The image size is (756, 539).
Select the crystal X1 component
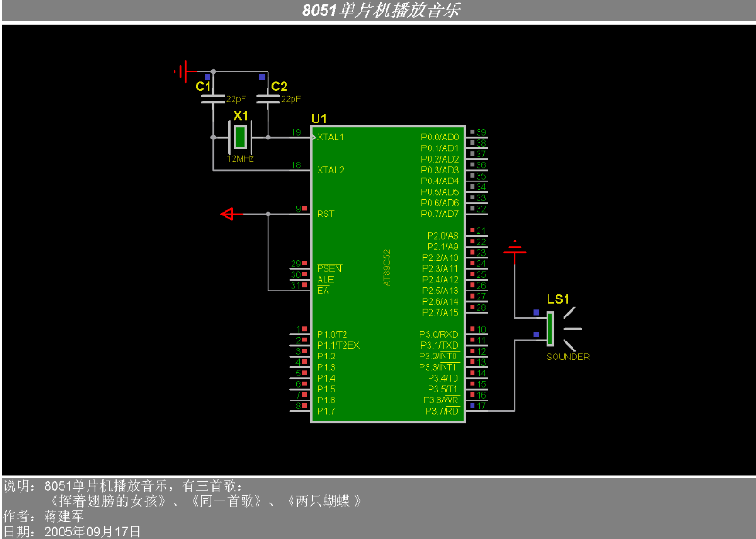pyautogui.click(x=240, y=138)
